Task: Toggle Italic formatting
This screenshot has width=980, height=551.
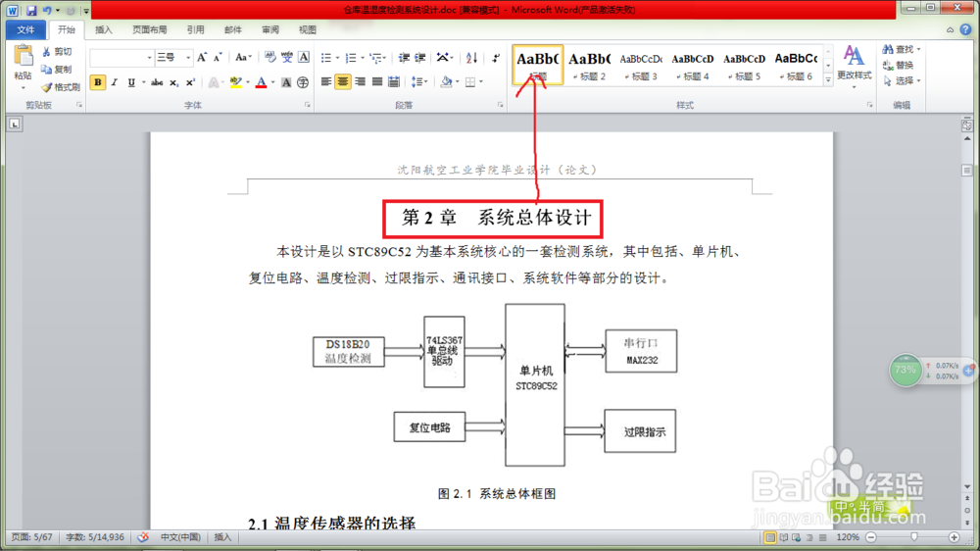Action: pos(115,82)
